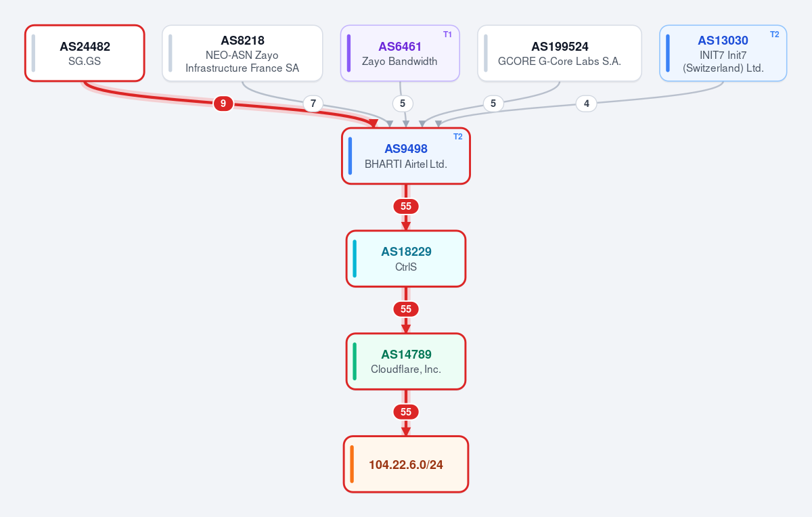Click the red 9 edge count badge

click(x=223, y=104)
